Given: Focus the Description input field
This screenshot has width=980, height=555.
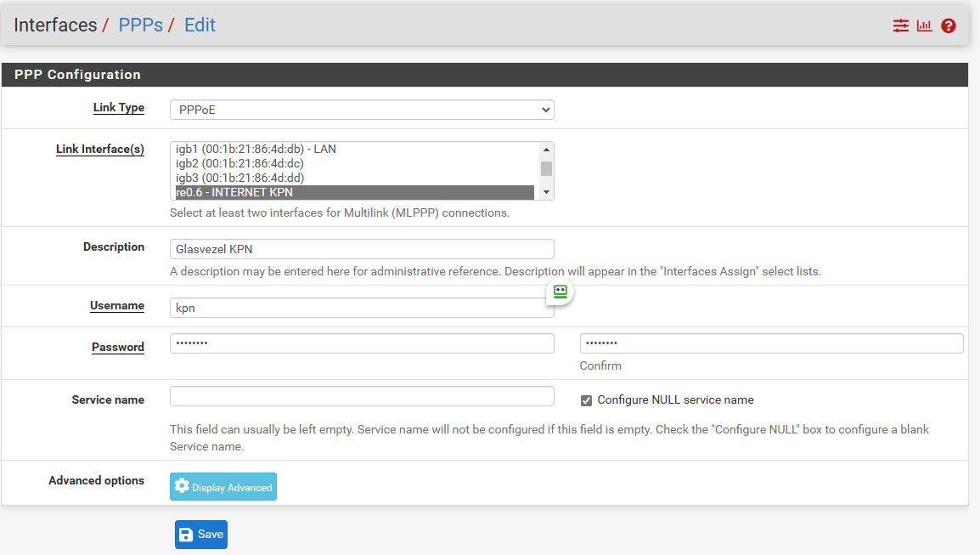Looking at the screenshot, I should (x=362, y=249).
